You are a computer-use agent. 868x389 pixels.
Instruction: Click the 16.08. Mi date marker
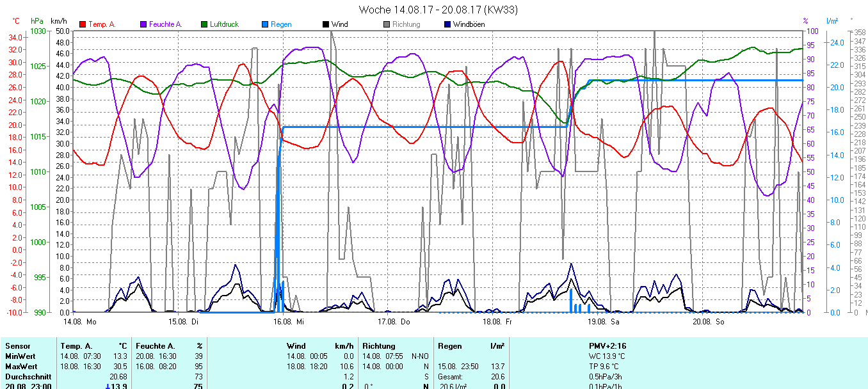pyautogui.click(x=291, y=322)
